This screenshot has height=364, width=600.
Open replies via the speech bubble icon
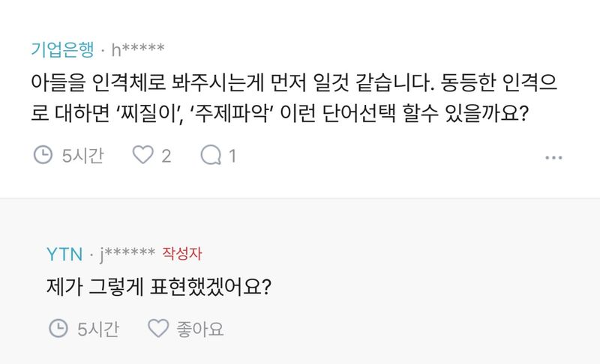(211, 155)
